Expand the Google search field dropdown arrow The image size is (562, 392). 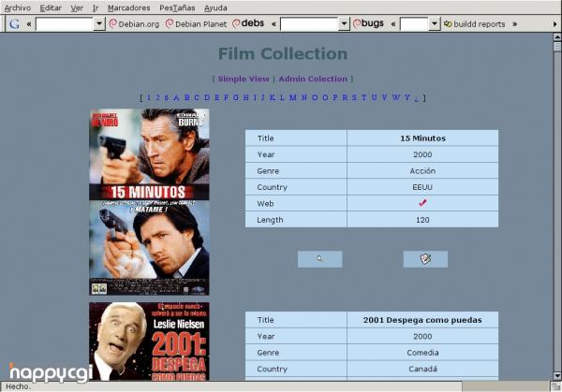(x=99, y=24)
